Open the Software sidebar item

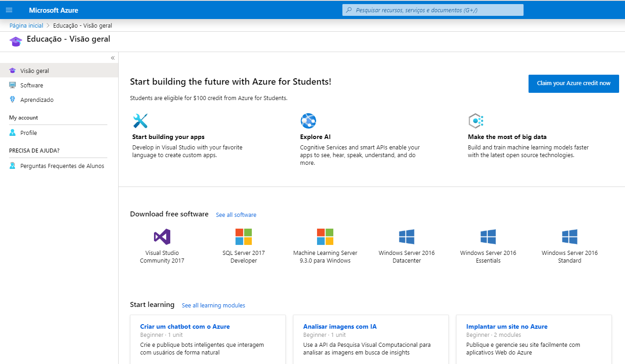click(32, 85)
